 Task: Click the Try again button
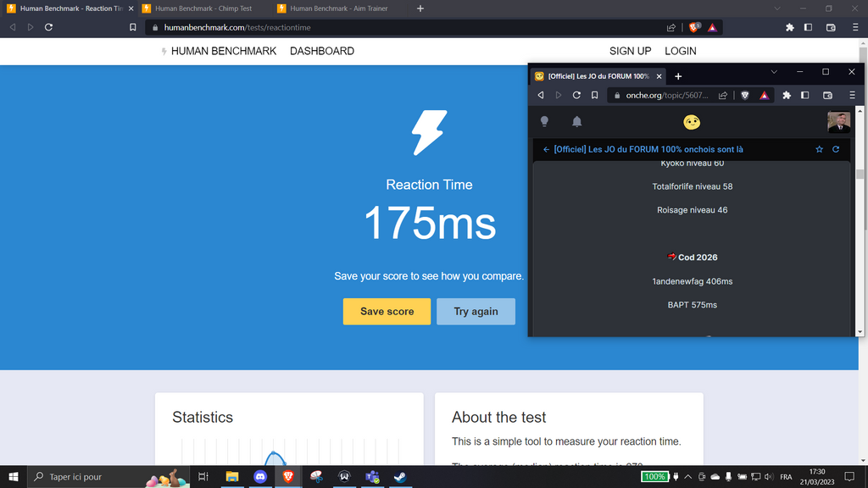click(476, 312)
